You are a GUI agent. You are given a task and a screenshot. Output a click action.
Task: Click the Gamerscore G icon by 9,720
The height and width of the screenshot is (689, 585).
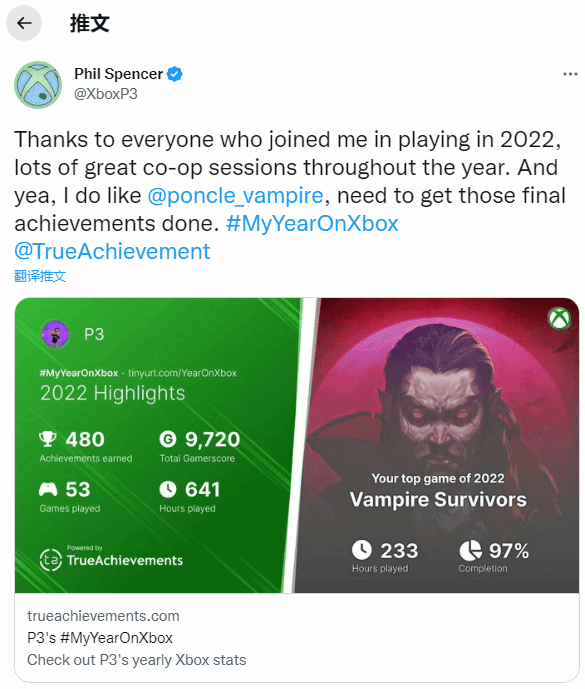tap(168, 439)
